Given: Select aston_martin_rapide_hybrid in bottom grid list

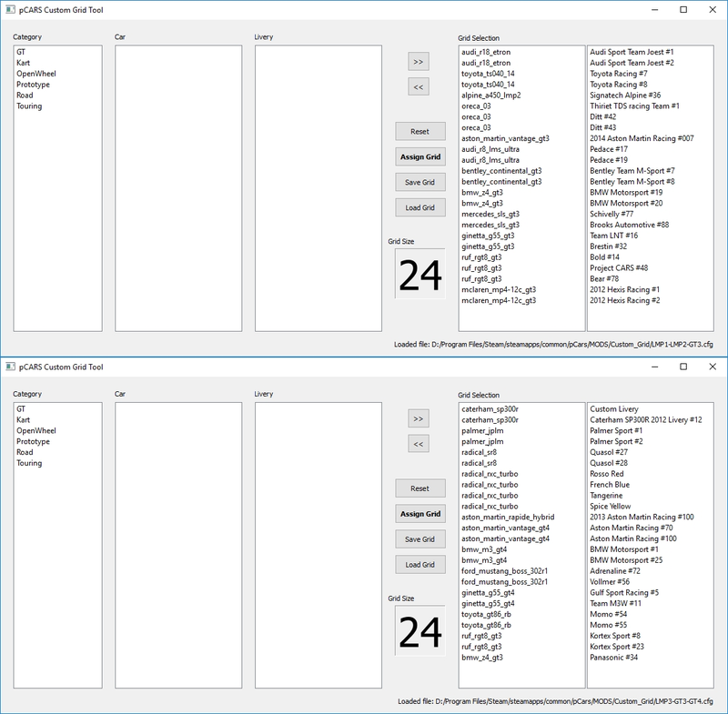Looking at the screenshot, I should point(508,517).
